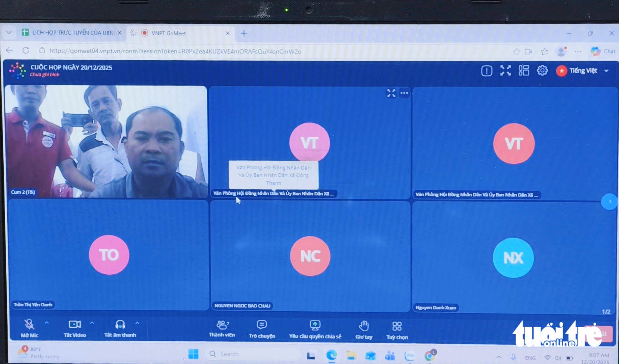Open the meeting settings gear icon
Viewport: 619px width, 364px height.
542,71
